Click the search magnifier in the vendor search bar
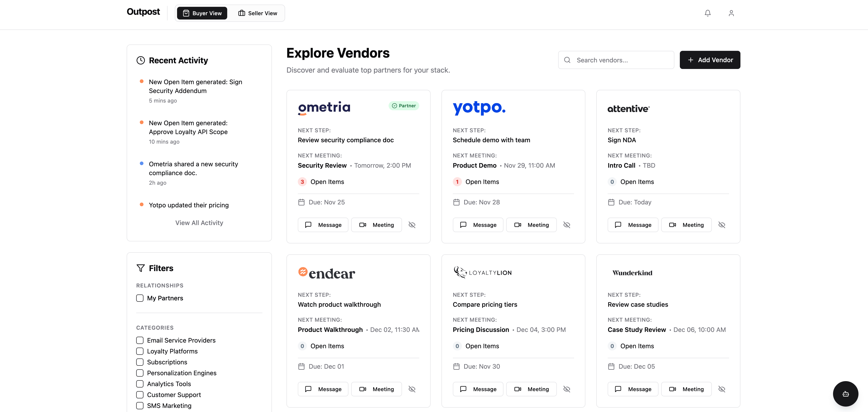The image size is (868, 412). click(567, 60)
